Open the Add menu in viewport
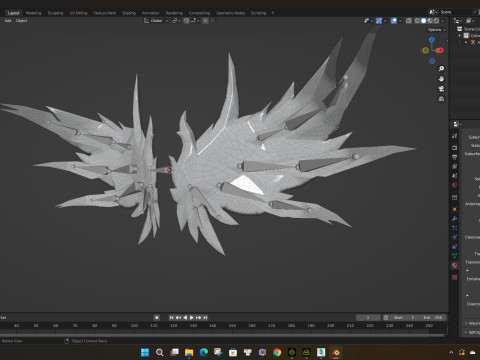The height and width of the screenshot is (360, 480). click(x=8, y=21)
